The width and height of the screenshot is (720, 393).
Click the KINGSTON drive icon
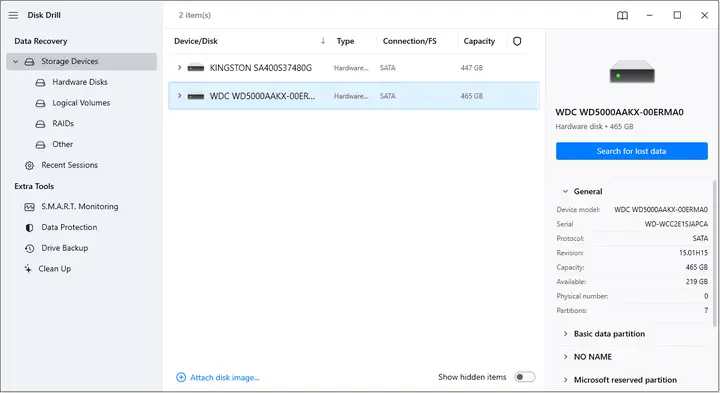[196, 68]
